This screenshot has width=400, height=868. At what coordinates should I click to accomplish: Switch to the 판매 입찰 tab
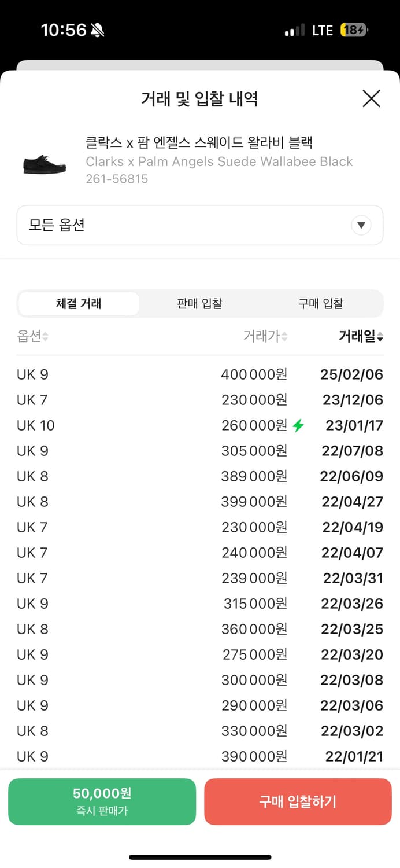click(199, 303)
